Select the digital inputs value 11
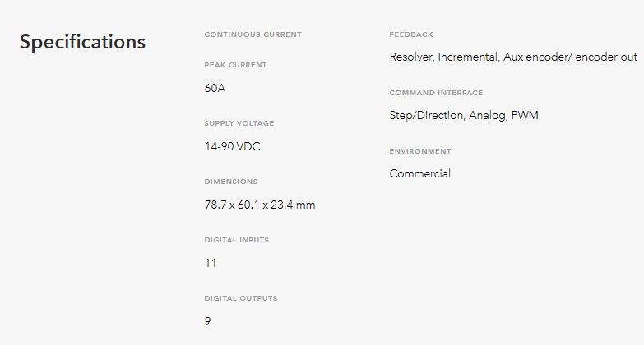This screenshot has width=644, height=345. point(211,263)
